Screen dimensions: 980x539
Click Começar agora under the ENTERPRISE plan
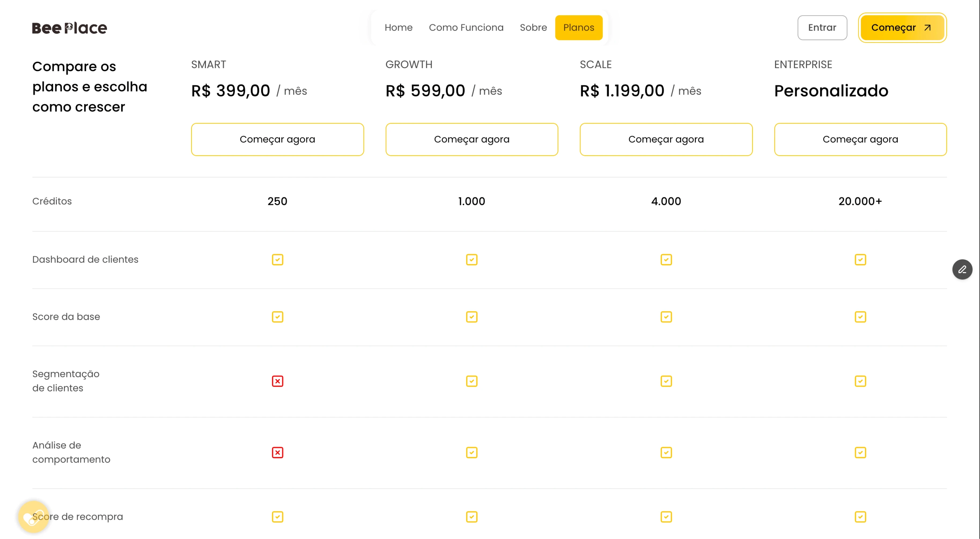860,139
